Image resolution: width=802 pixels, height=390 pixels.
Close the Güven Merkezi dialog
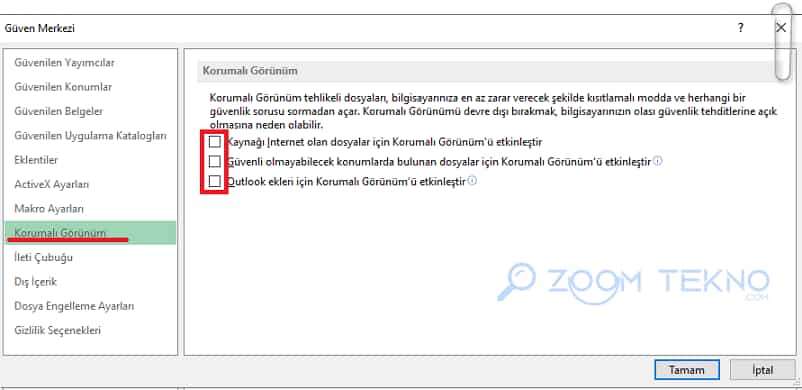[781, 28]
